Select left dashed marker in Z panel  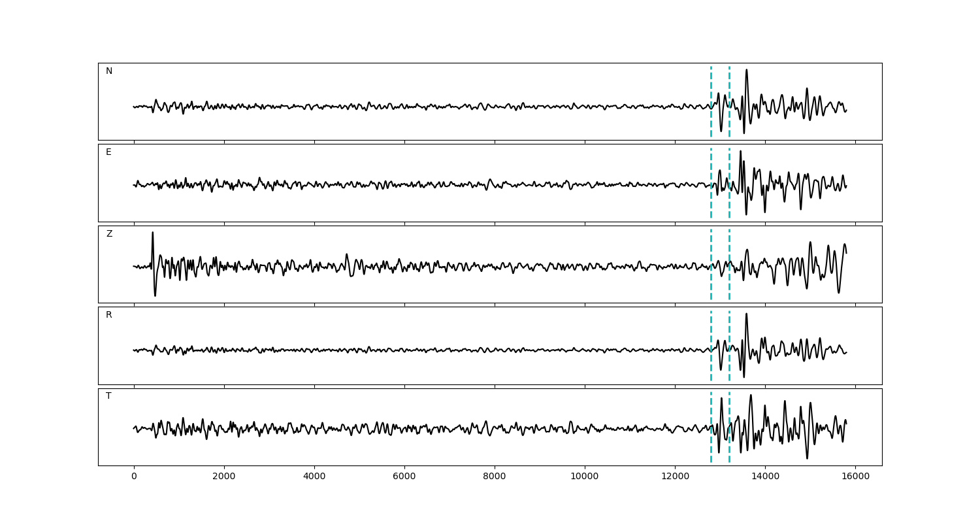coord(711,248)
